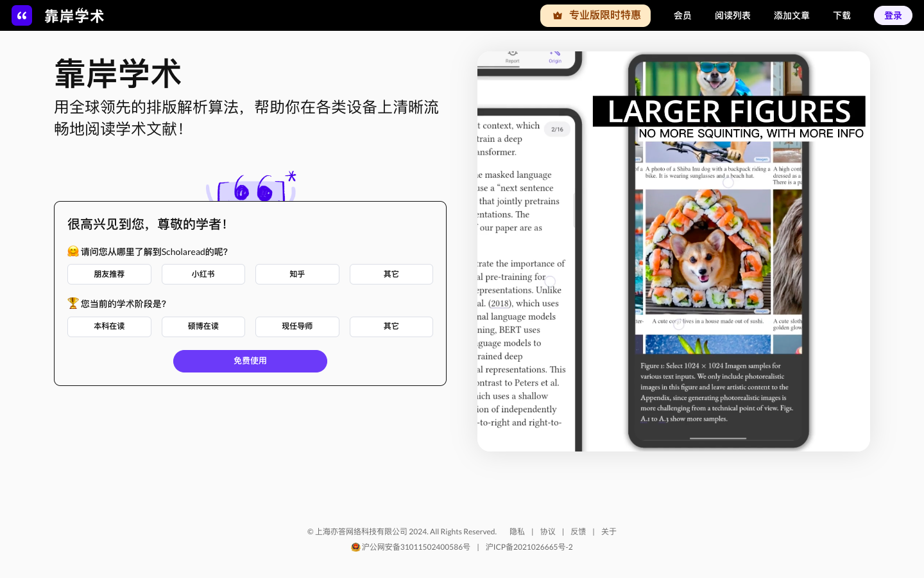The height and width of the screenshot is (578, 924).
Task: Choose 现任导师 as academic stage
Action: [297, 326]
